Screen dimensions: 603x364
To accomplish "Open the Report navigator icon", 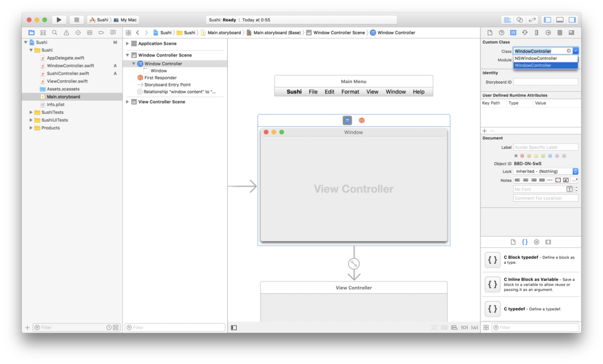I will [113, 33].
